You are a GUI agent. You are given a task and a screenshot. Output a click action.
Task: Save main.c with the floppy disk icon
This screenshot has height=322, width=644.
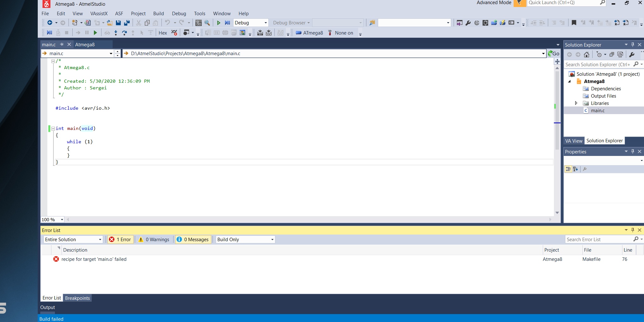(x=118, y=23)
